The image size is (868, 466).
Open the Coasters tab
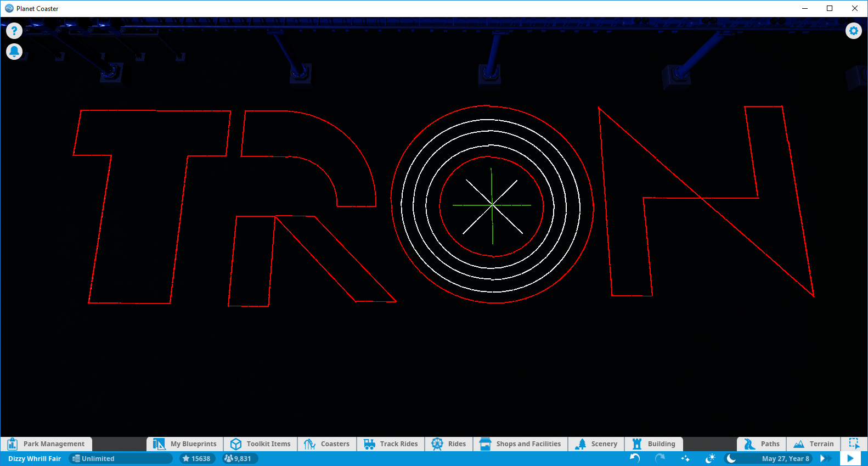[x=327, y=444]
